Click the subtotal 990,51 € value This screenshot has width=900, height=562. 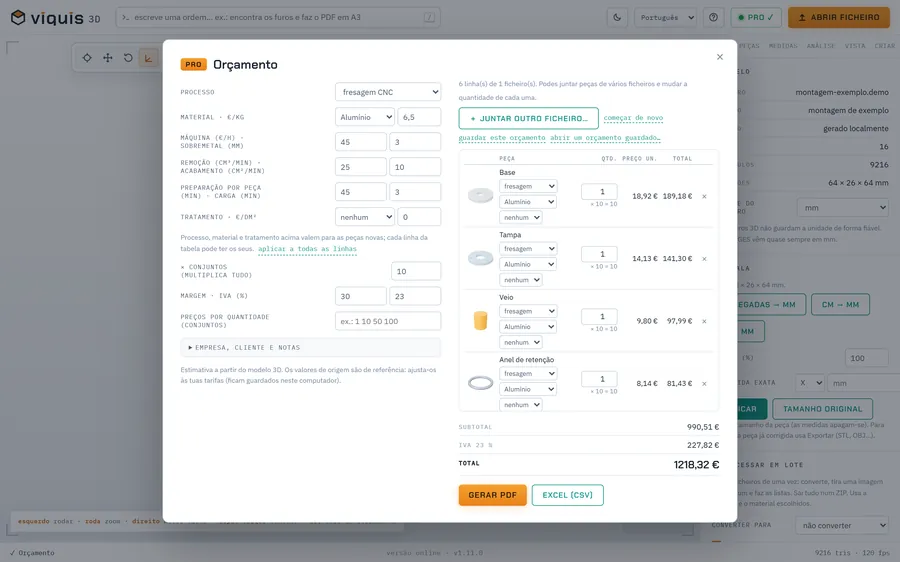[x=703, y=427]
